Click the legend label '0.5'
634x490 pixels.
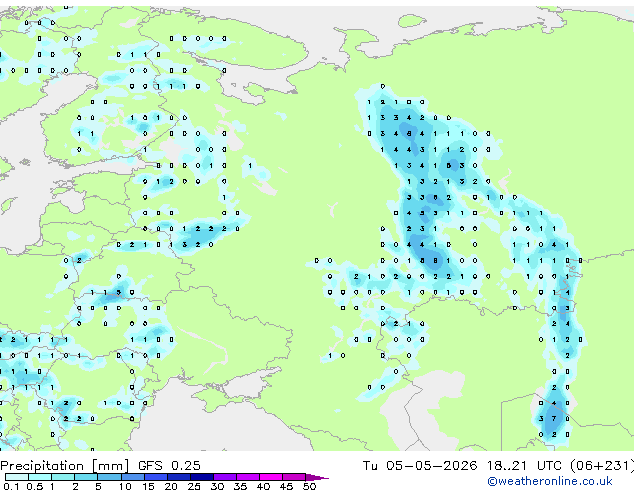[35, 486]
